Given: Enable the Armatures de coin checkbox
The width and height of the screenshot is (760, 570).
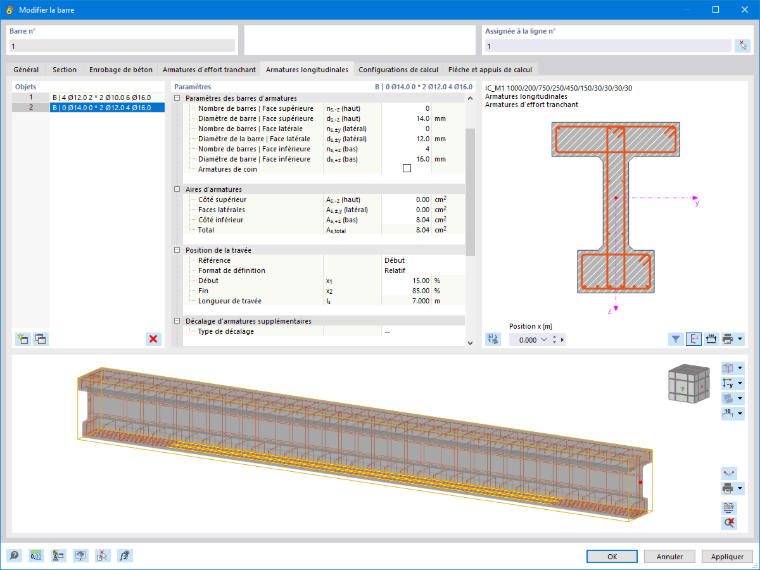Looking at the screenshot, I should (x=407, y=169).
